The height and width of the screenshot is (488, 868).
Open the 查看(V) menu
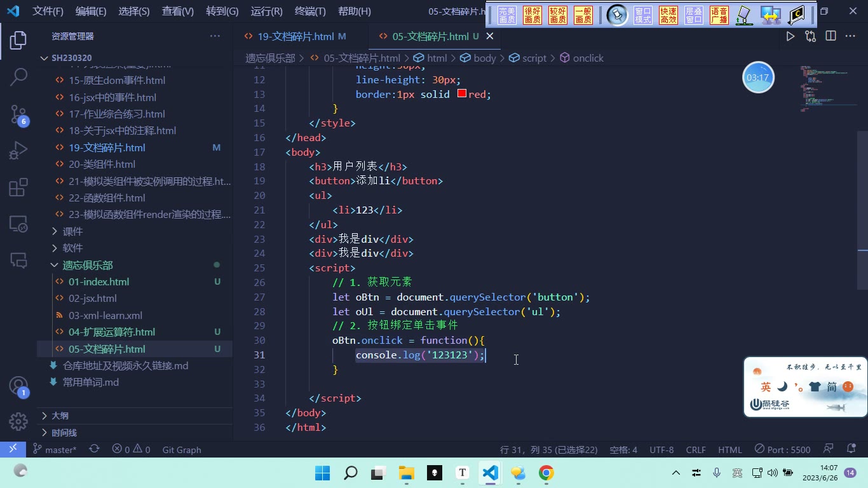[x=178, y=11]
